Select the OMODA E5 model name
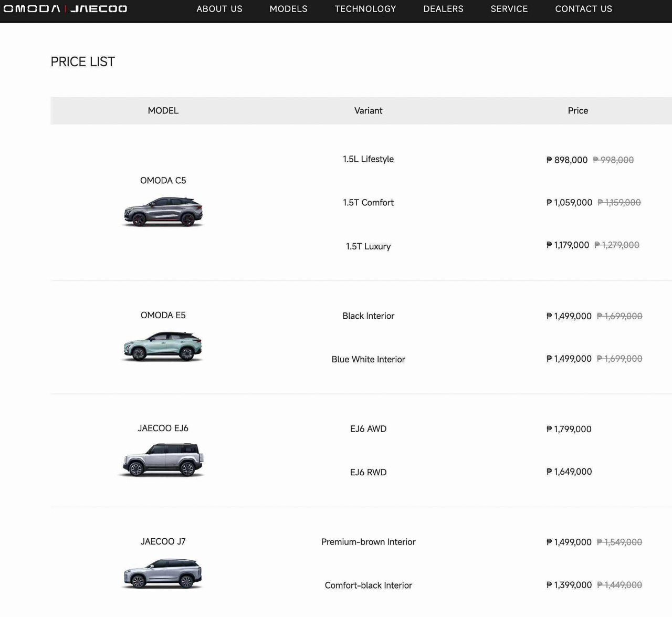Viewport: 672px width, 617px height. [x=163, y=315]
